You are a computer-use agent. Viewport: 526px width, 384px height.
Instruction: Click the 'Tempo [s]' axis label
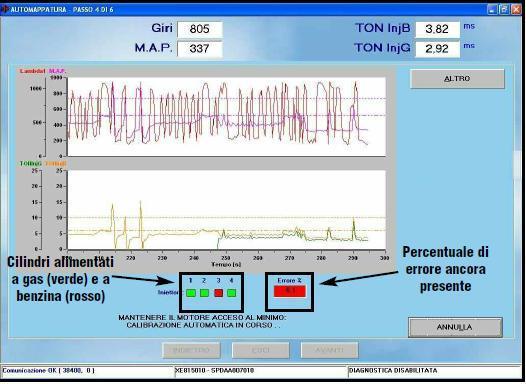coord(226,264)
